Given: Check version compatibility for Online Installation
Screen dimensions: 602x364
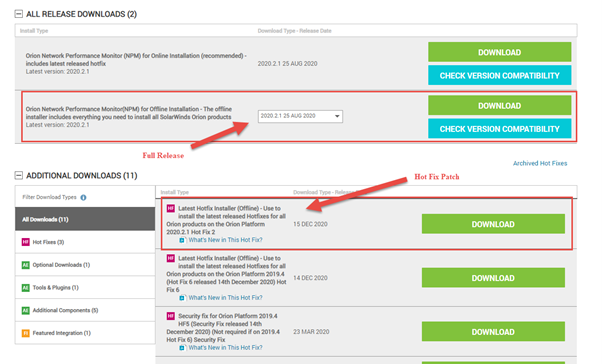Looking at the screenshot, I should (x=499, y=75).
